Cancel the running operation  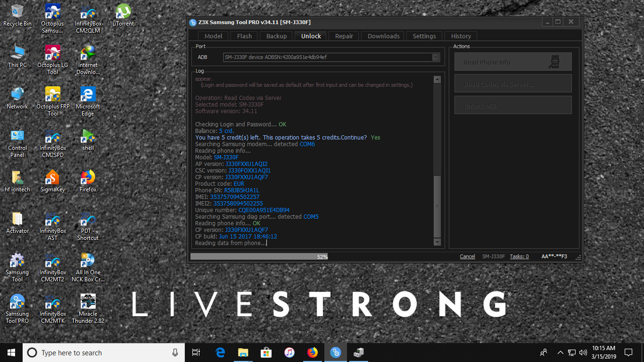[x=467, y=256]
